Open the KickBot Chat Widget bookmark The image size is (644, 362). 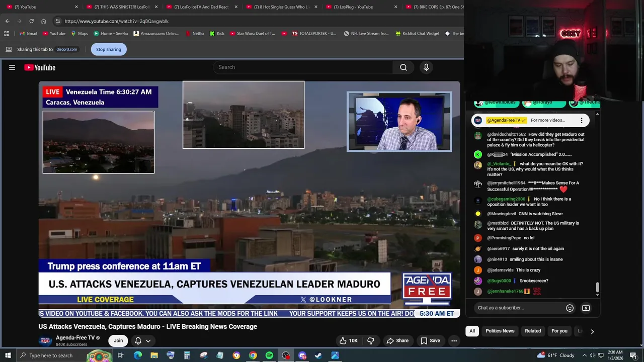click(x=417, y=34)
